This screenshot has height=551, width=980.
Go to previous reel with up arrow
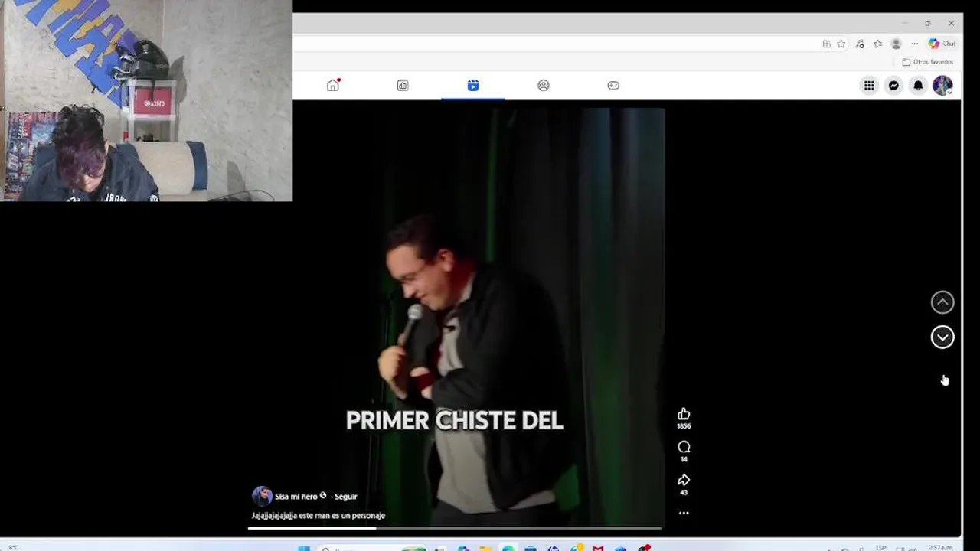click(942, 302)
